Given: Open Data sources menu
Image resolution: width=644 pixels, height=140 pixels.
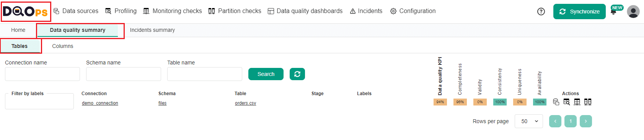Looking at the screenshot, I should tap(76, 11).
